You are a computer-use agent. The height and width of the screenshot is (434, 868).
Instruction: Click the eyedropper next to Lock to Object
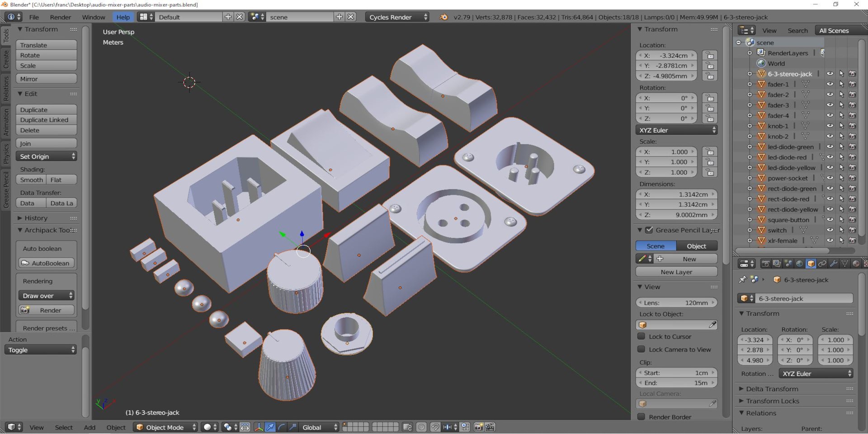712,325
